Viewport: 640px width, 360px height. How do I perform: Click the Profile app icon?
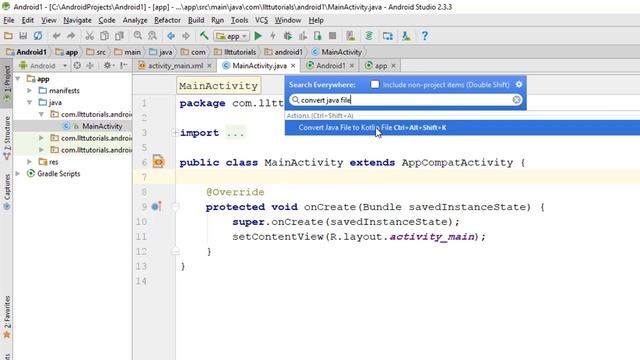pos(302,36)
